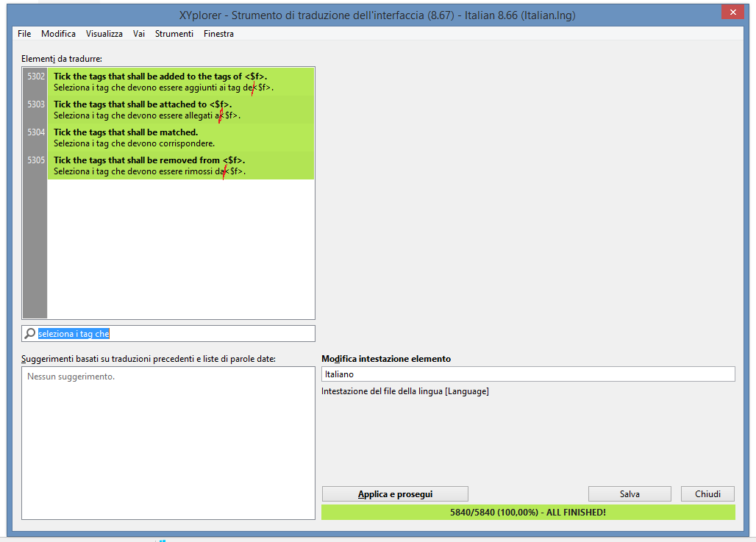The height and width of the screenshot is (542, 756).
Task: Open the Finestra menu
Action: coord(218,34)
